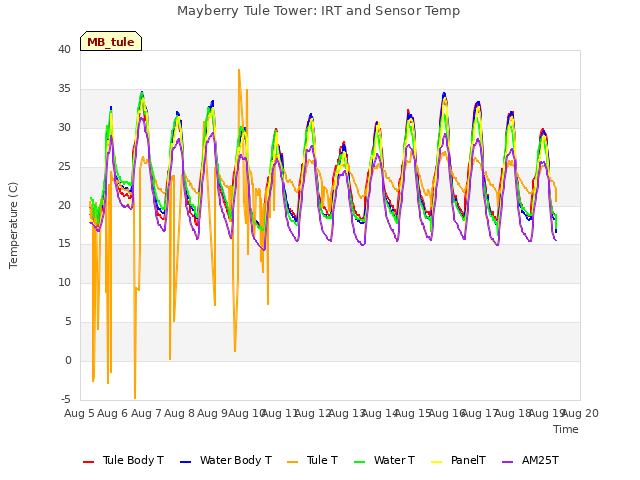Click the 5 y-axis tick label
This screenshot has height=480, width=640.
68,322
